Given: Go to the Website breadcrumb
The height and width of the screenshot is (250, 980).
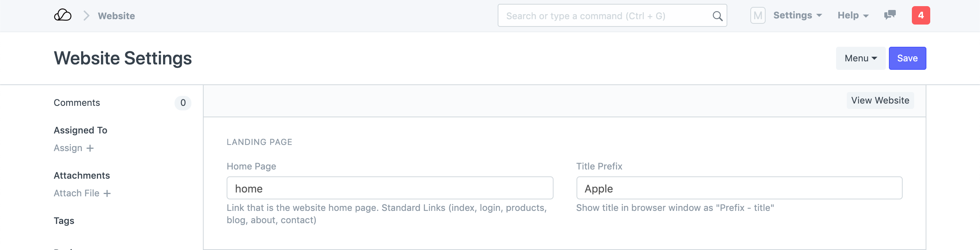Looking at the screenshot, I should [x=116, y=16].
